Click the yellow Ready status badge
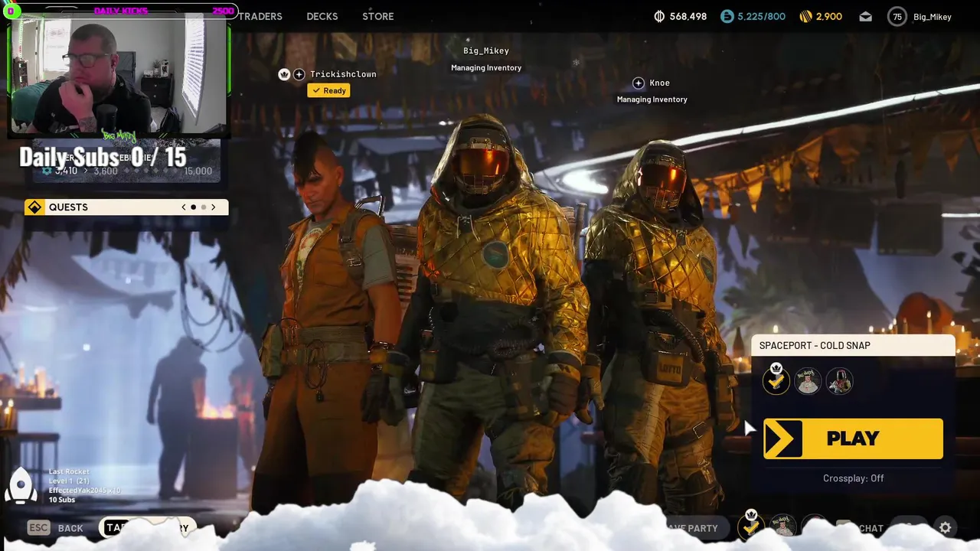Viewport: 980px width, 551px height. (328, 90)
